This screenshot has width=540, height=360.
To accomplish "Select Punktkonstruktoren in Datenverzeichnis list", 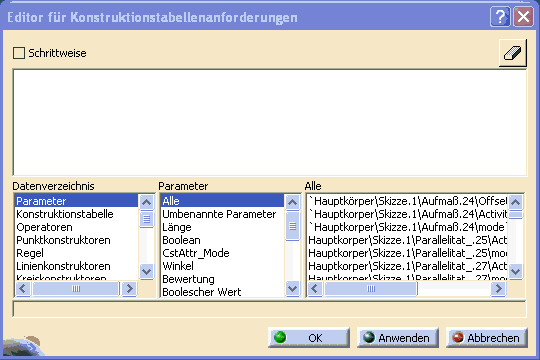I will pos(76,240).
